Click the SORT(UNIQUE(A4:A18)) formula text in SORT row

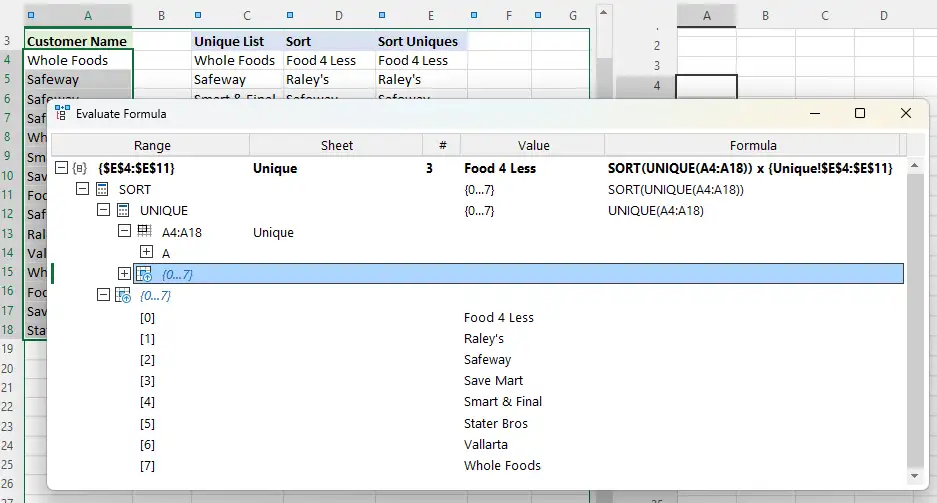click(x=675, y=189)
